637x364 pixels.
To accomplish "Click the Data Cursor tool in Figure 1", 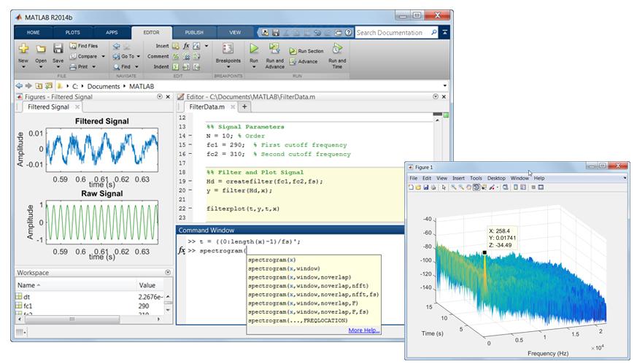I will [x=484, y=187].
